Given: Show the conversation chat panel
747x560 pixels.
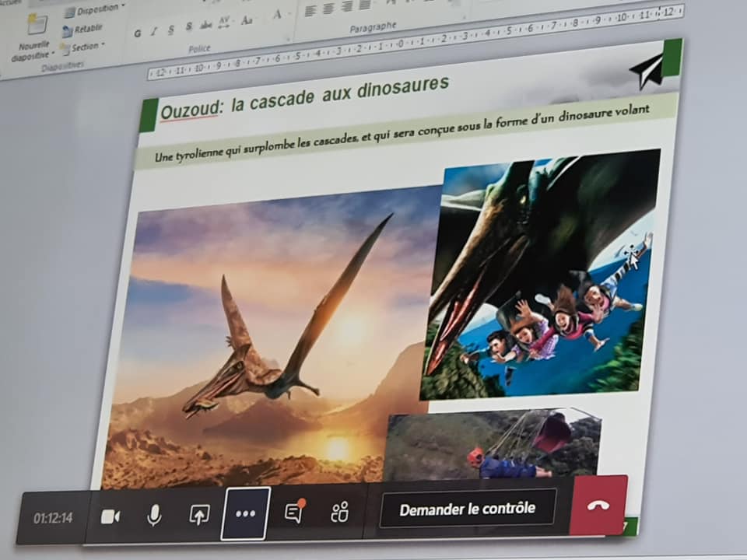Looking at the screenshot, I should (x=293, y=513).
